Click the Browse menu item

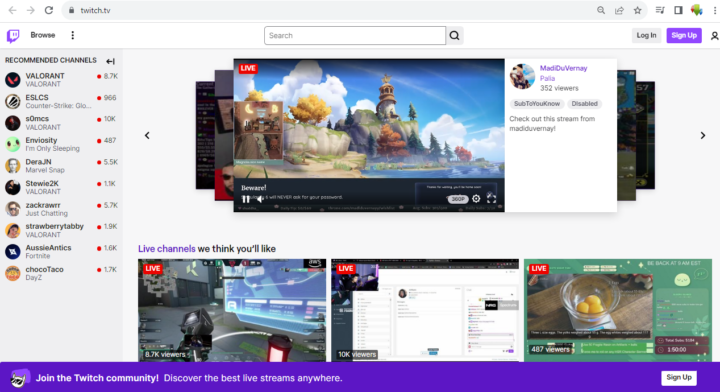(43, 35)
